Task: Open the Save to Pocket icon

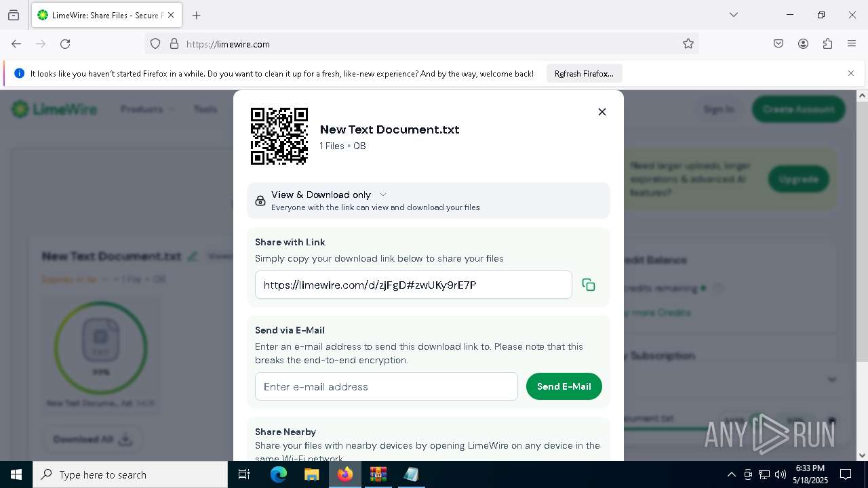Action: point(778,44)
